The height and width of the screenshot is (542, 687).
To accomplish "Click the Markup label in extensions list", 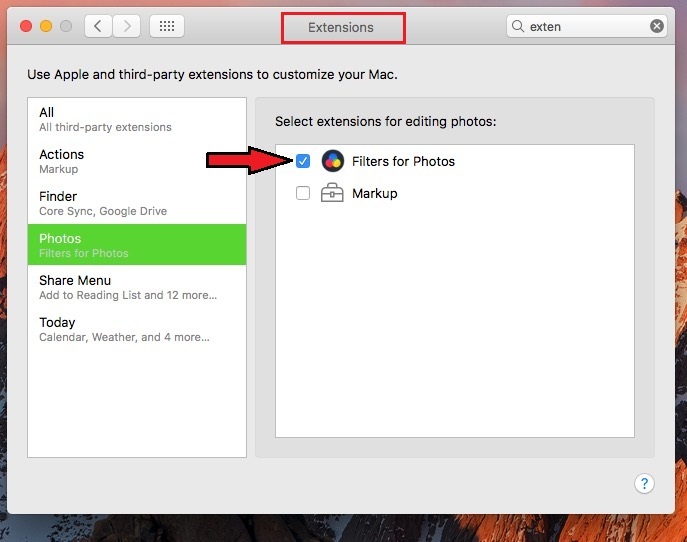I will pyautogui.click(x=375, y=193).
